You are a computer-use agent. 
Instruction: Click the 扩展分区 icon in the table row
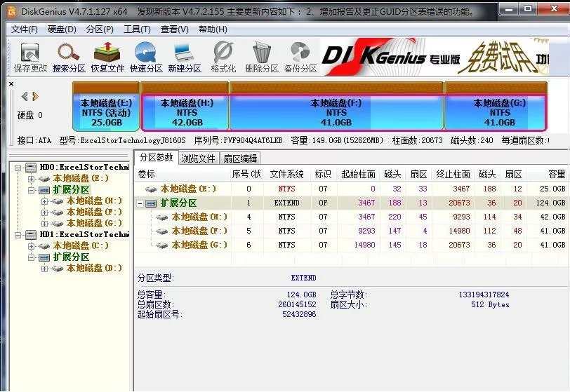coord(151,203)
